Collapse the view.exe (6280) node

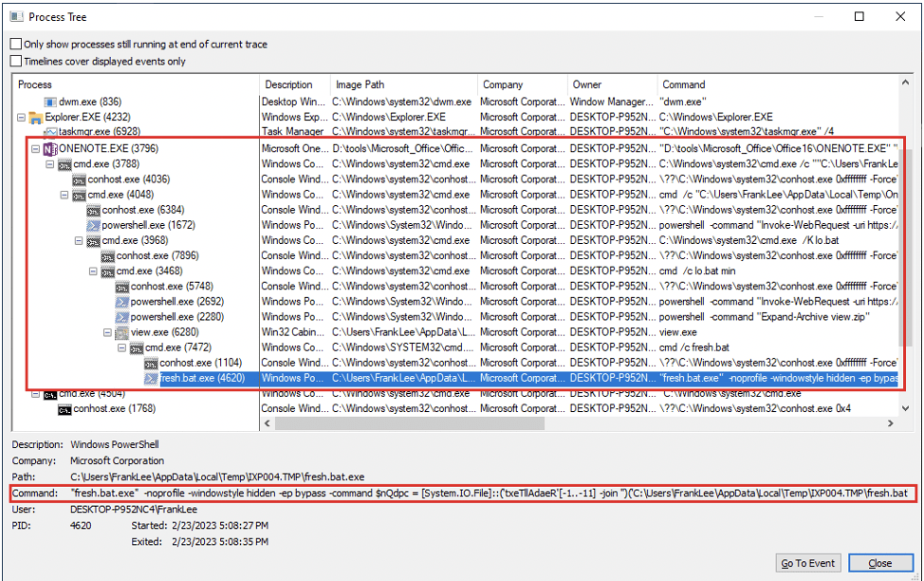pos(107,332)
